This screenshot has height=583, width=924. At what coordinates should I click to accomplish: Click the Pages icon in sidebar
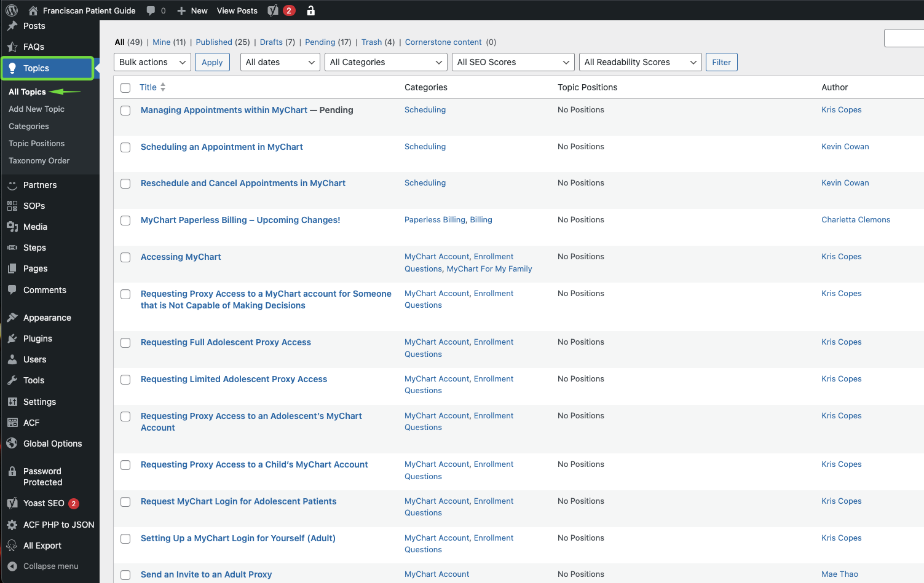tap(12, 268)
